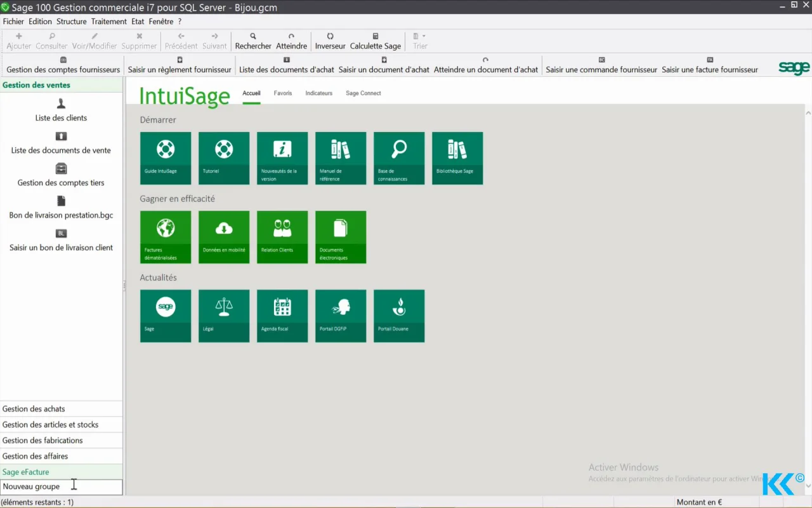This screenshot has height=508, width=812.
Task: Click the Atteindre toolbar button
Action: [x=291, y=41]
